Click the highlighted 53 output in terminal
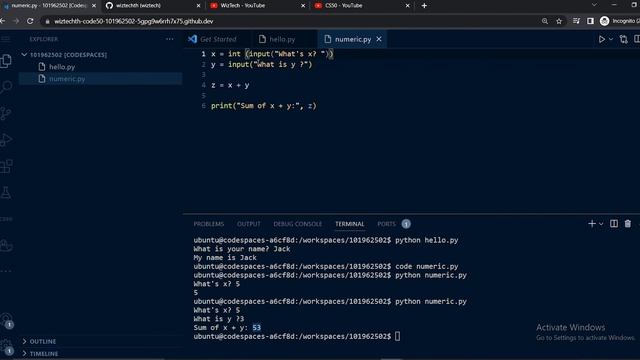 pos(256,328)
